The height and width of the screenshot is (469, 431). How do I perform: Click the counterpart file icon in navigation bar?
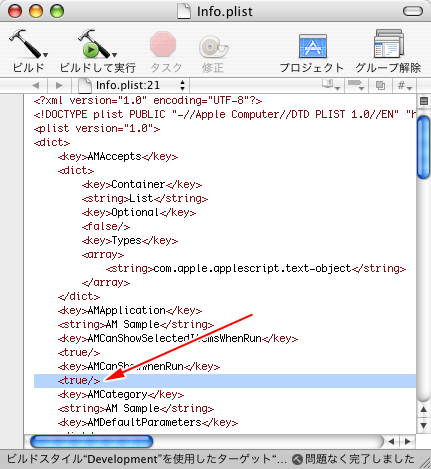click(380, 86)
